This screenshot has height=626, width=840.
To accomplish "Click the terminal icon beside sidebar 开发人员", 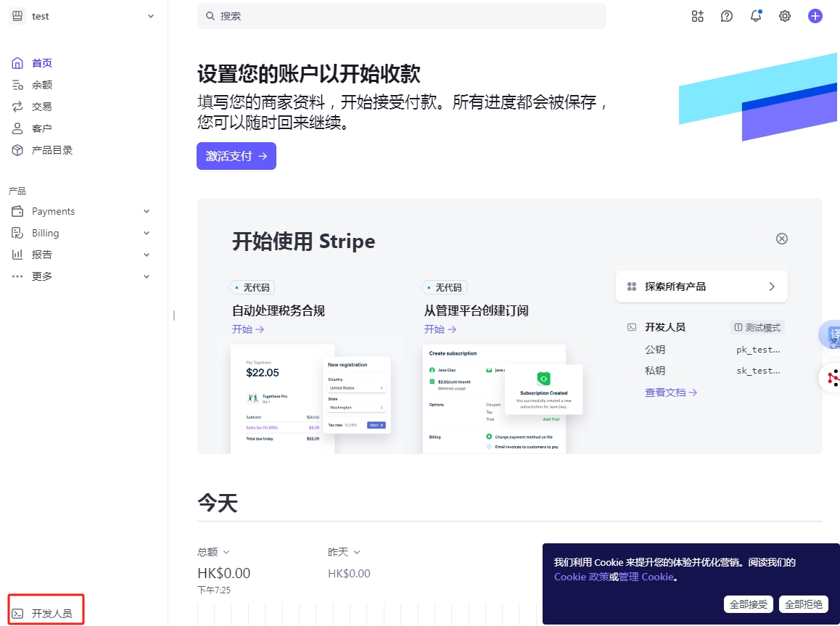I will [17, 614].
